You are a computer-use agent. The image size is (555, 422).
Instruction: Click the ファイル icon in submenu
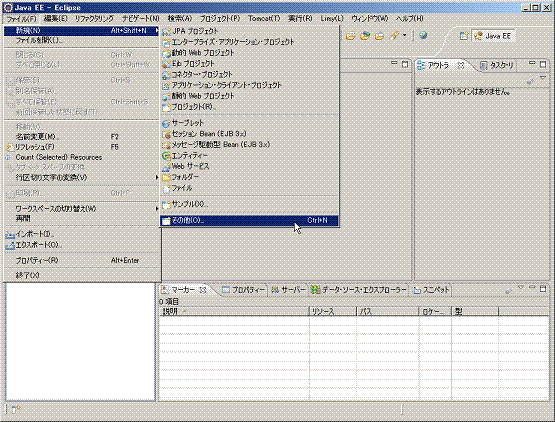[166, 189]
